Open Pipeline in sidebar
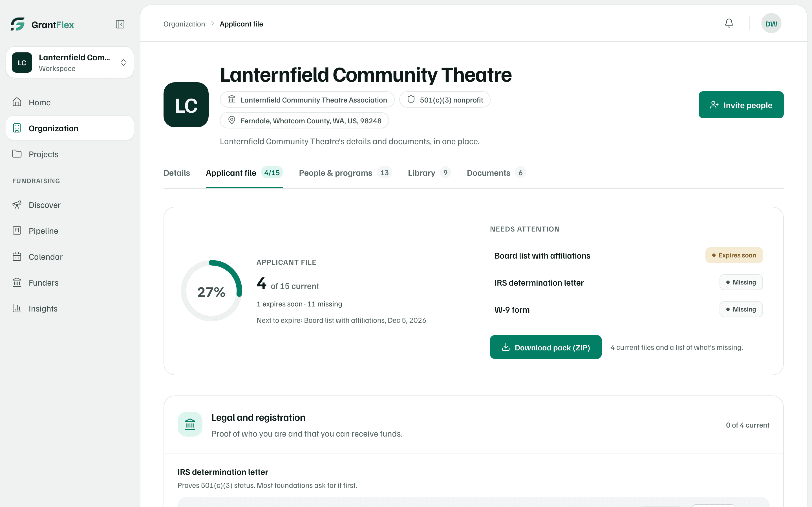The height and width of the screenshot is (507, 812). point(70,231)
